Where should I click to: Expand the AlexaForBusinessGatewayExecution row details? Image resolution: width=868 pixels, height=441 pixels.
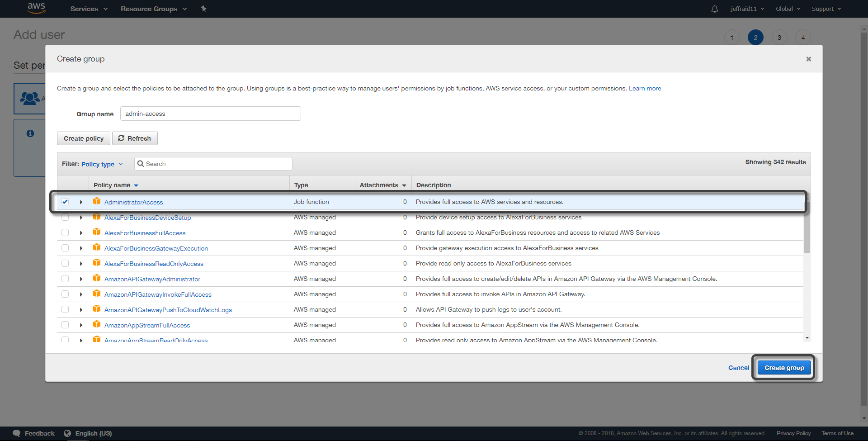click(x=81, y=248)
